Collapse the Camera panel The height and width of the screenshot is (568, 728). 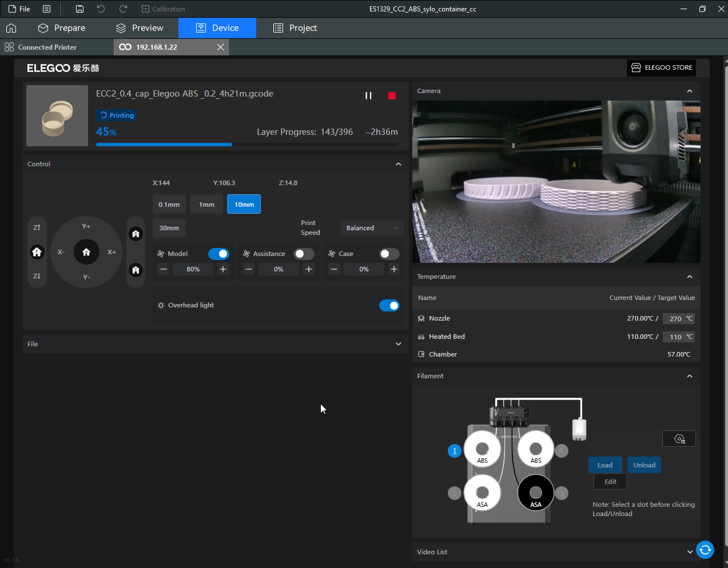pyautogui.click(x=689, y=91)
